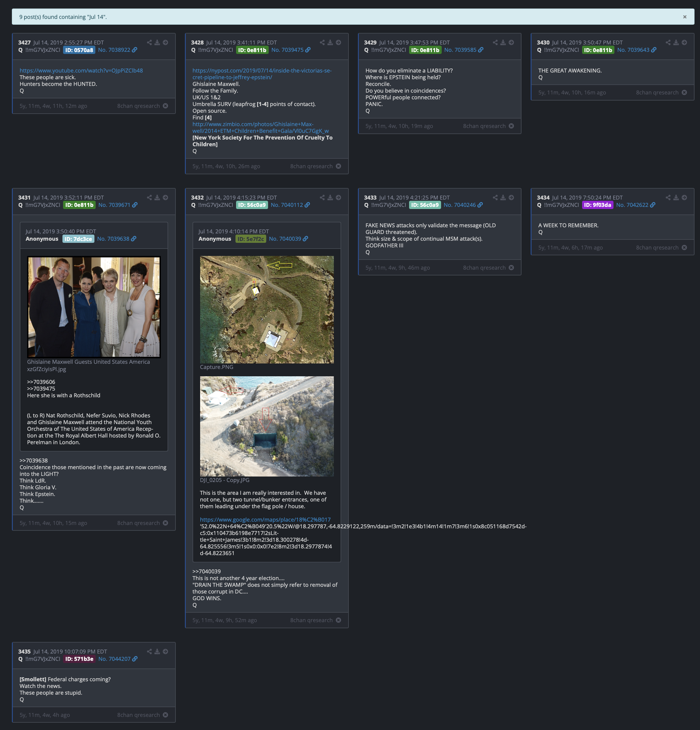This screenshot has height=730, width=700.
Task: Share post 3428
Action: [322, 42]
